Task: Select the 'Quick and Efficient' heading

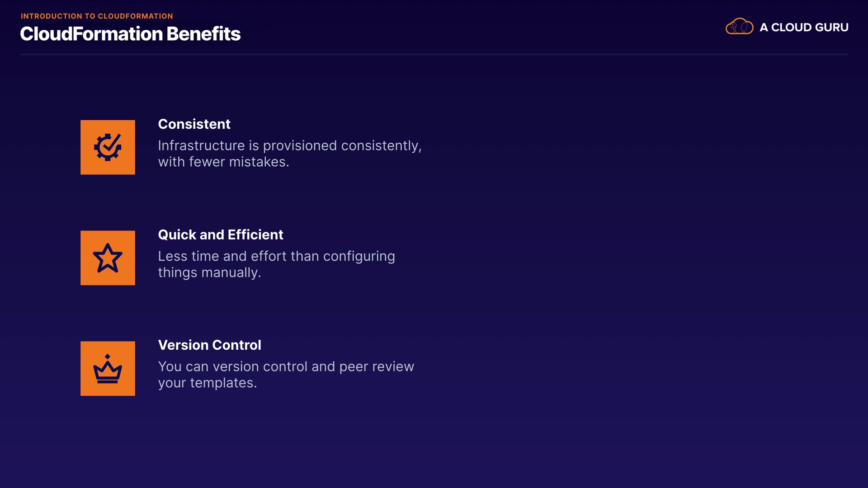Action: pyautogui.click(x=220, y=235)
